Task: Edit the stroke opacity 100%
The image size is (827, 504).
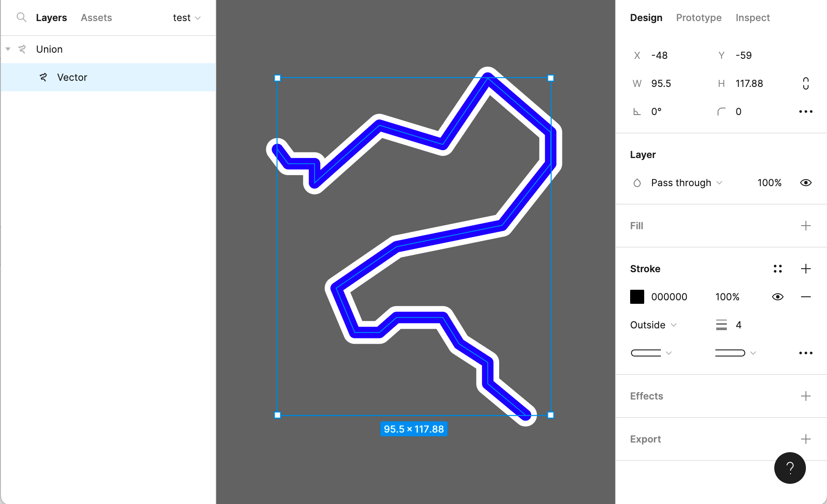Action: pos(727,297)
